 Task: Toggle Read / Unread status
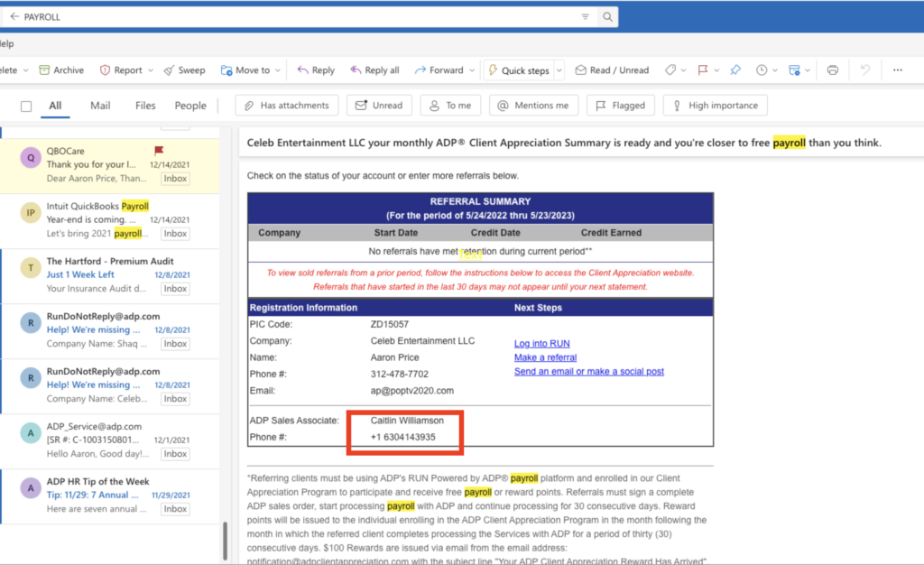point(613,70)
